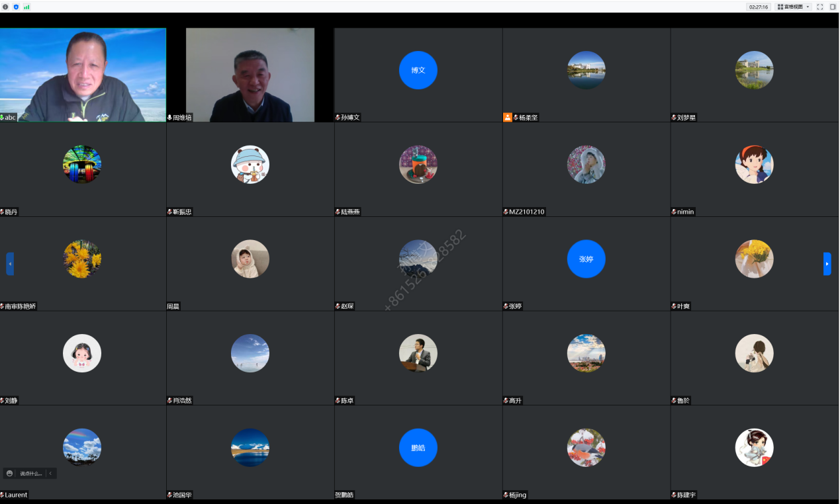Click the orange host icon beside 杨柔至
840x504 pixels.
click(508, 118)
